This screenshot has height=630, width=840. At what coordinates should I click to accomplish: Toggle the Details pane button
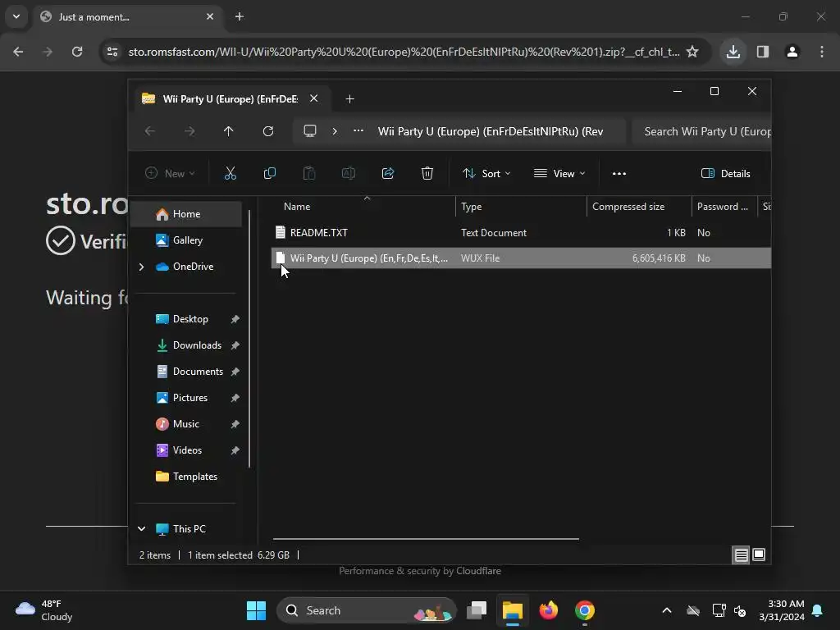coord(726,173)
